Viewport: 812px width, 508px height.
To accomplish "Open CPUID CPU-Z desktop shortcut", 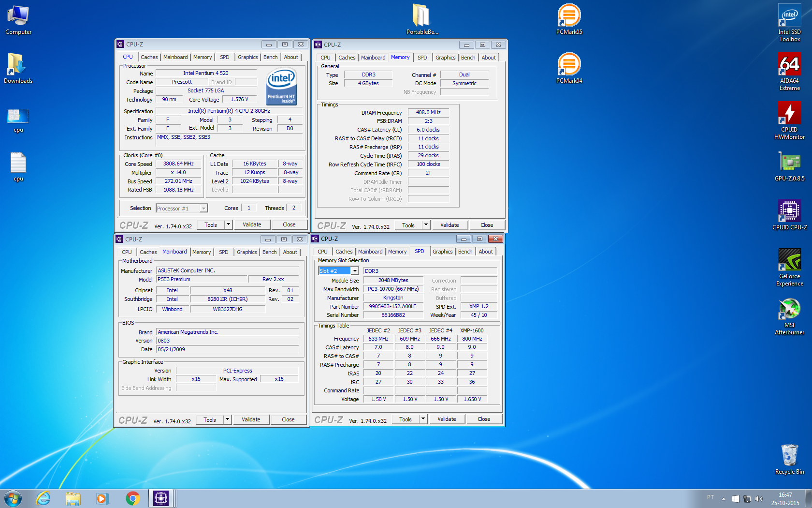I will click(x=789, y=215).
